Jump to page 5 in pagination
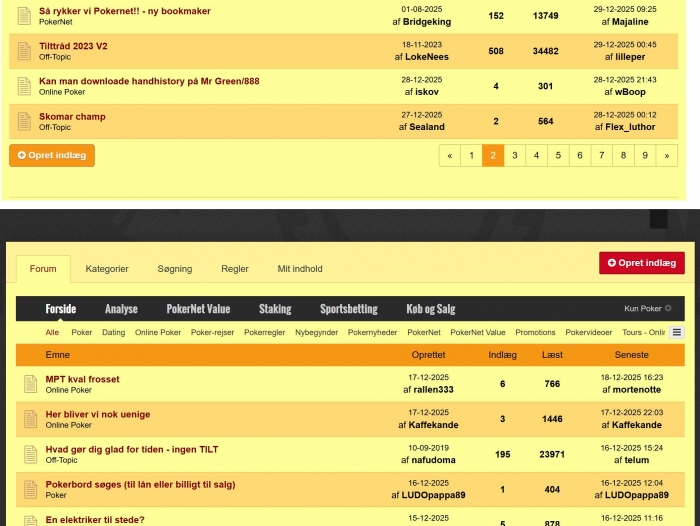 [558, 155]
